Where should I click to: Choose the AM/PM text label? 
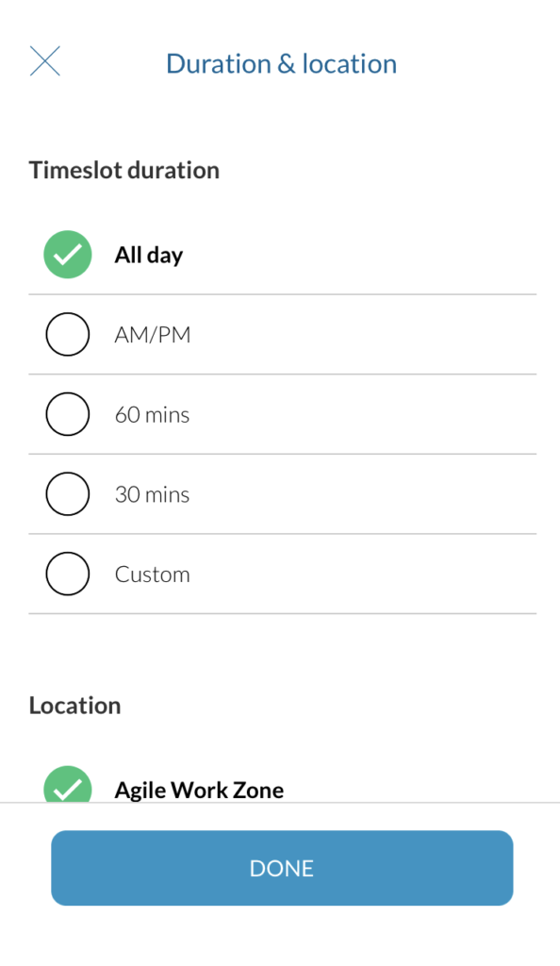pyautogui.click(x=153, y=335)
